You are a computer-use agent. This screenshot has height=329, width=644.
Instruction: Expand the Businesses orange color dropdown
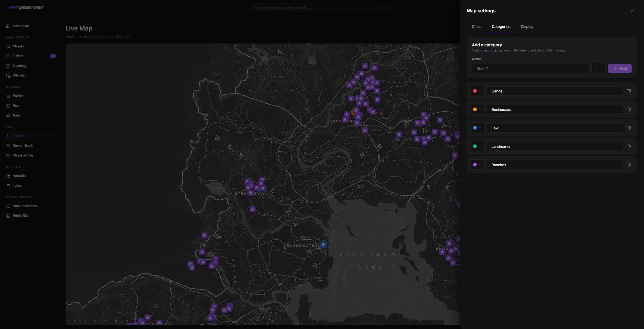click(x=477, y=109)
